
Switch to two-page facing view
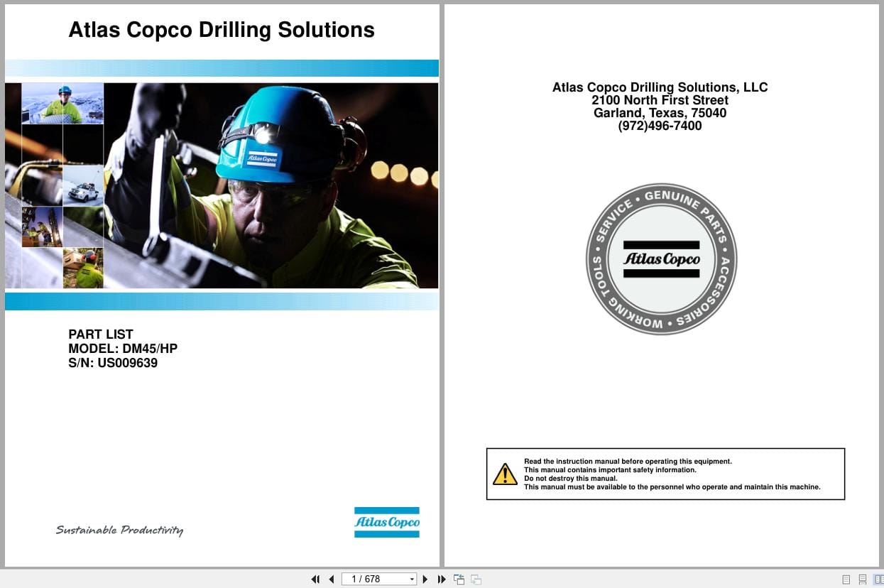coord(878,579)
